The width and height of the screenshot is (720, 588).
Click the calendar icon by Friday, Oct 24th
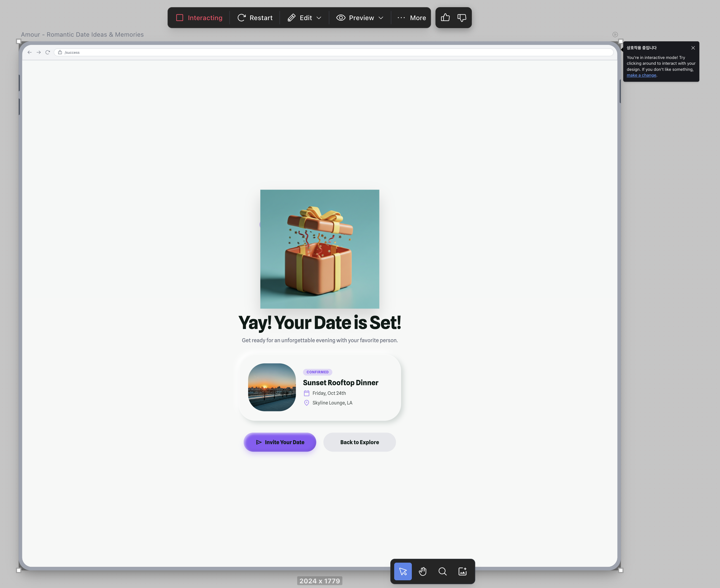point(306,393)
